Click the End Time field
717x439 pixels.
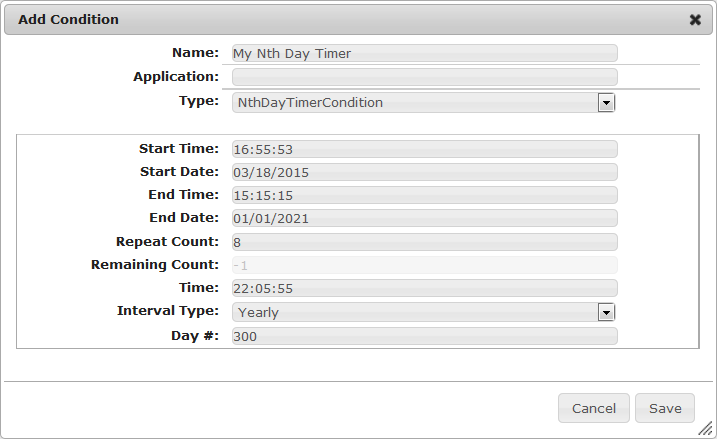click(424, 195)
